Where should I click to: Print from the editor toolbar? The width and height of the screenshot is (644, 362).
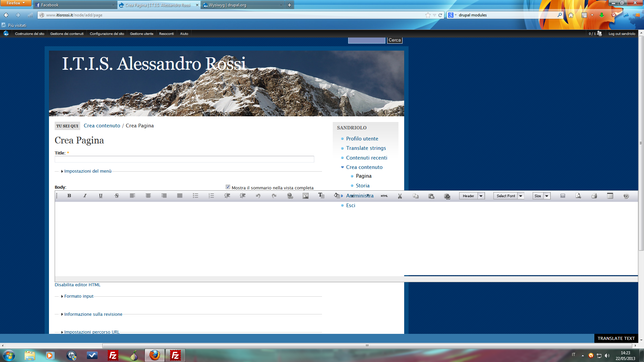(594, 196)
